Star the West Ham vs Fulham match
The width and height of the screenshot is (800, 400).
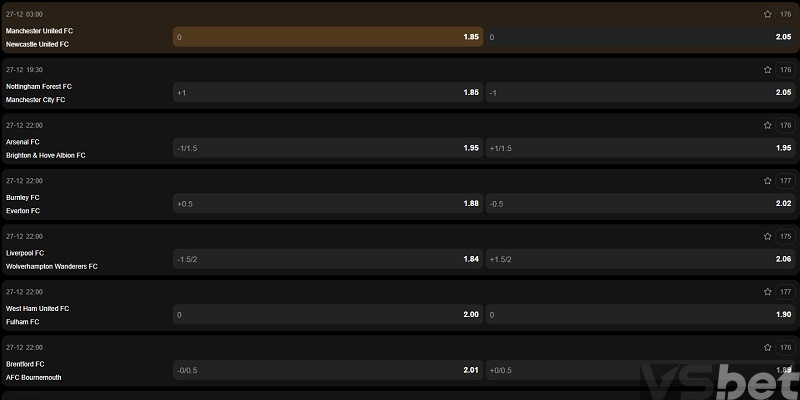(x=767, y=292)
